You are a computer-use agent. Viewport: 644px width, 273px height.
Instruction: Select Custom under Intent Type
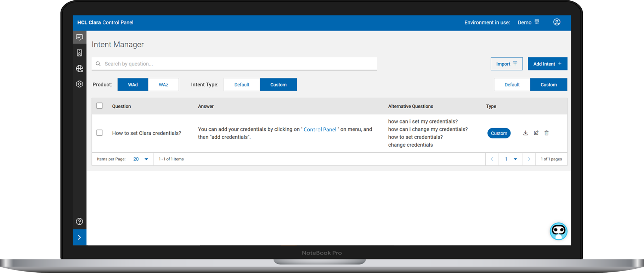[278, 85]
